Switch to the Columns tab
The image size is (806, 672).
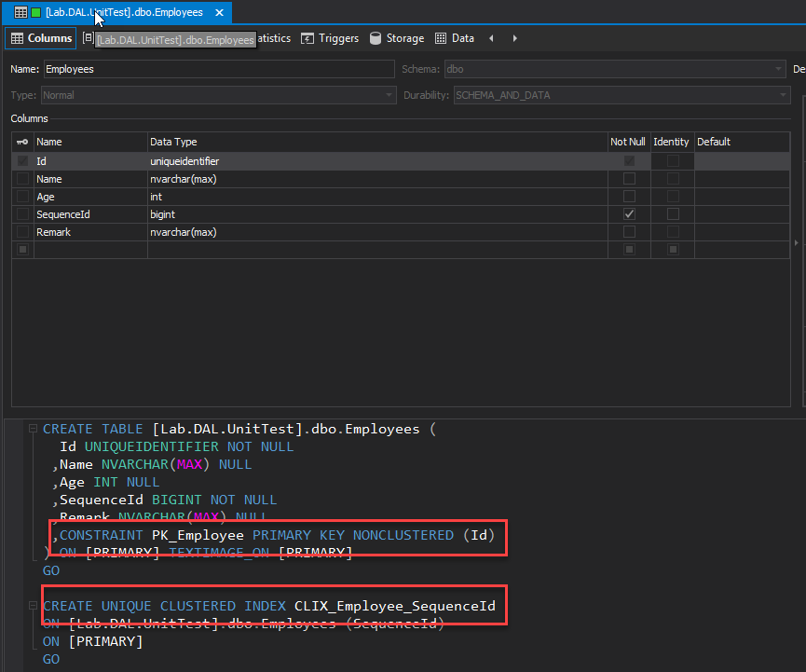(x=41, y=38)
